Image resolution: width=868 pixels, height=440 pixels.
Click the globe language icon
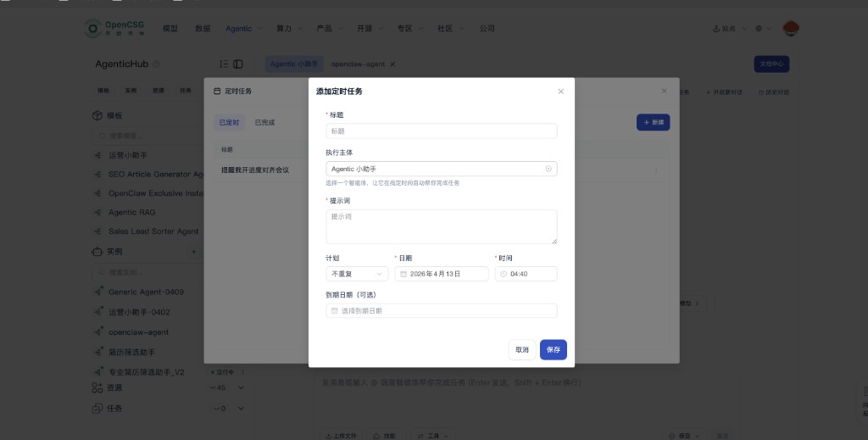(759, 29)
